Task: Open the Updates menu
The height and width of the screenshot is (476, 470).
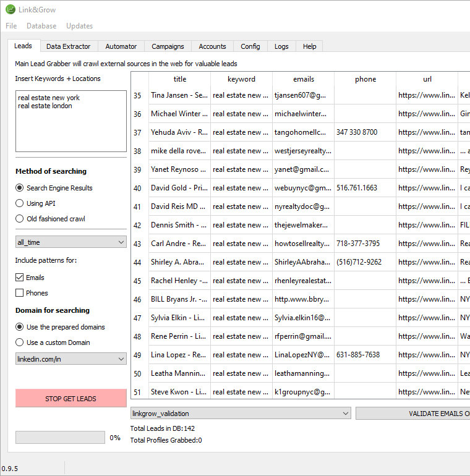Action: pyautogui.click(x=79, y=26)
